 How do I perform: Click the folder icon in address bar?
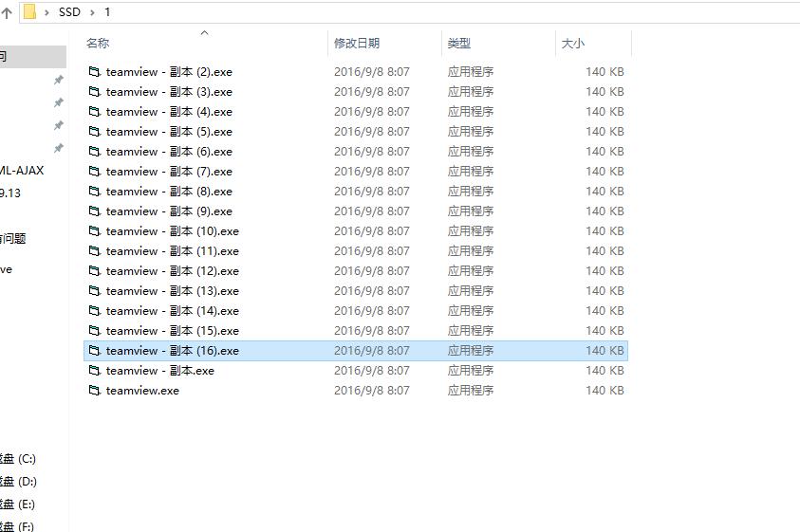[30, 11]
